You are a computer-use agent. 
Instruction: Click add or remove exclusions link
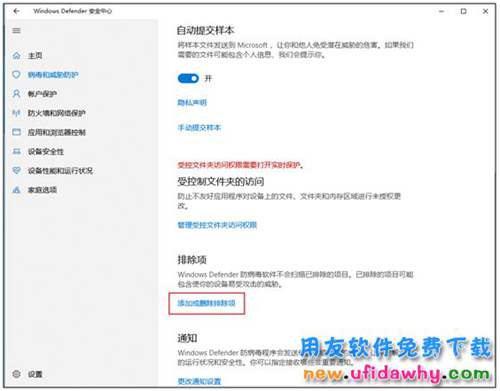tap(206, 303)
